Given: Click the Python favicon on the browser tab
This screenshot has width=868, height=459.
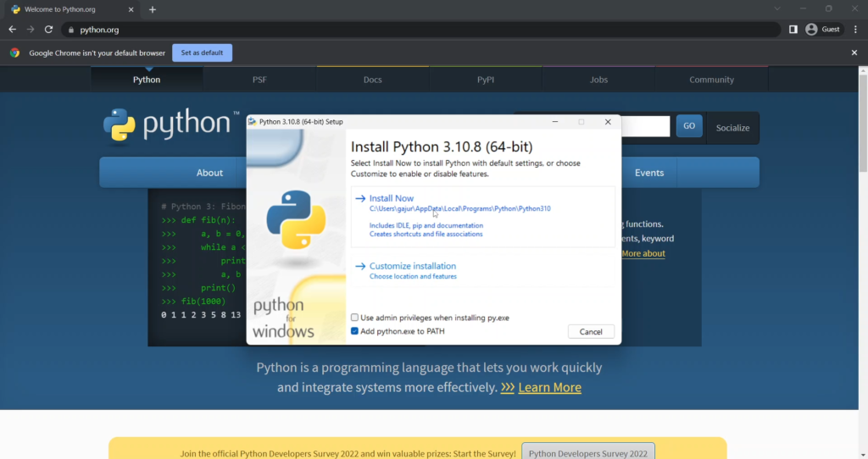Looking at the screenshot, I should coord(15,9).
